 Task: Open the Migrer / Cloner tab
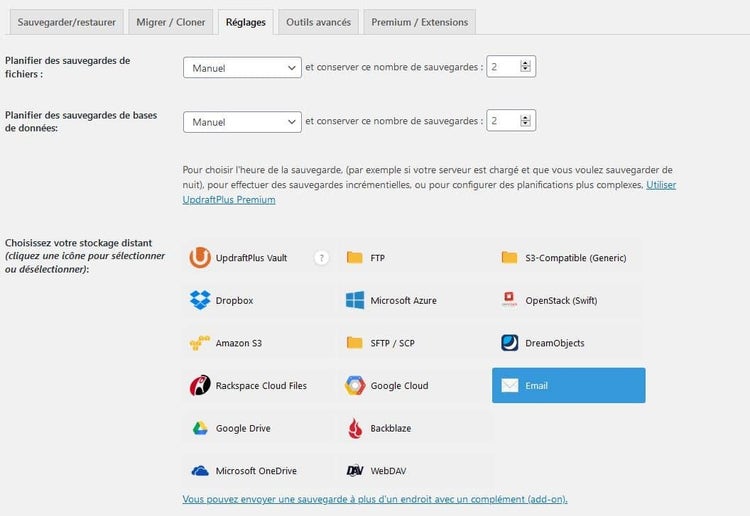pos(171,22)
